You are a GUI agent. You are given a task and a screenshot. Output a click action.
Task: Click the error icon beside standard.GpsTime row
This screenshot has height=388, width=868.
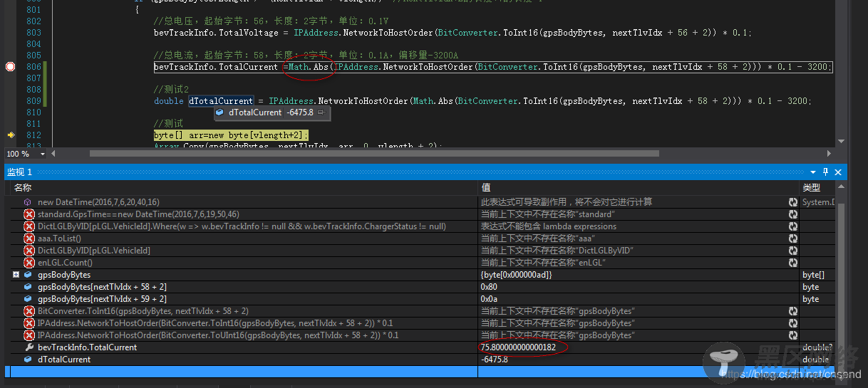coord(29,214)
